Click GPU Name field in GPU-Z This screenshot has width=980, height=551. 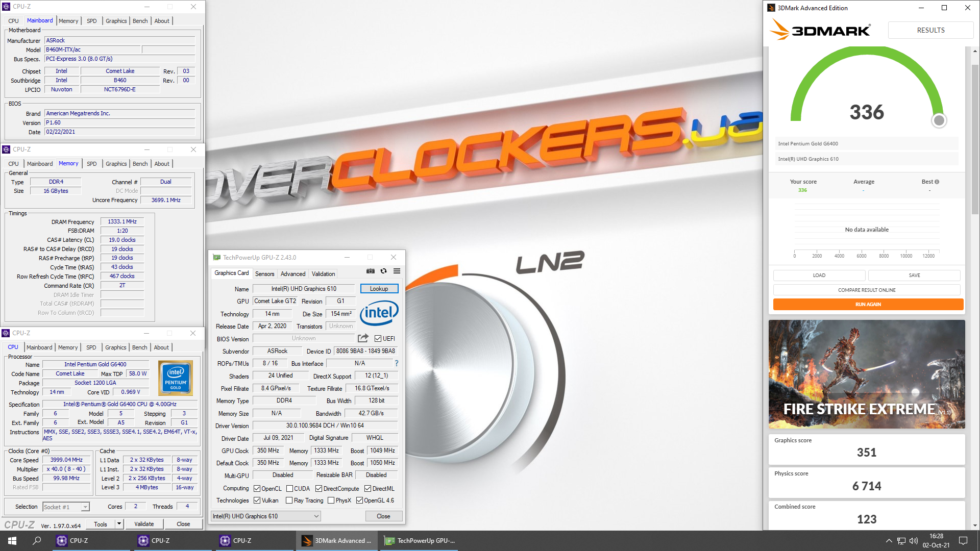[304, 289]
